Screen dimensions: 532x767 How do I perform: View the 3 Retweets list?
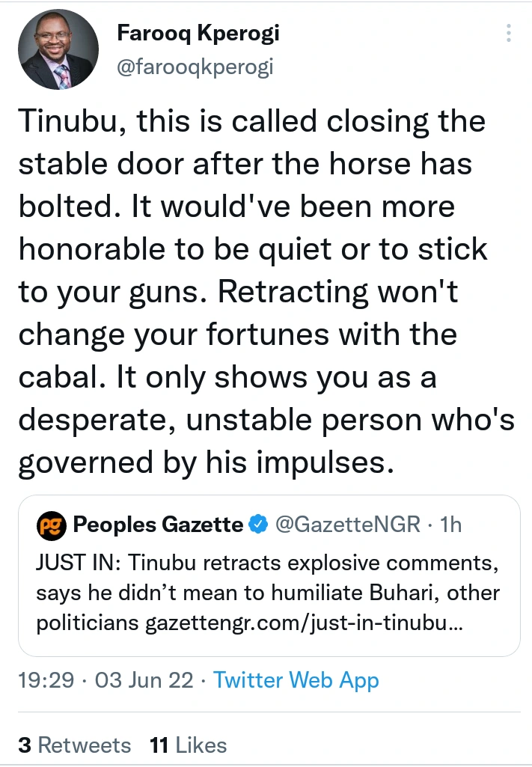74,745
